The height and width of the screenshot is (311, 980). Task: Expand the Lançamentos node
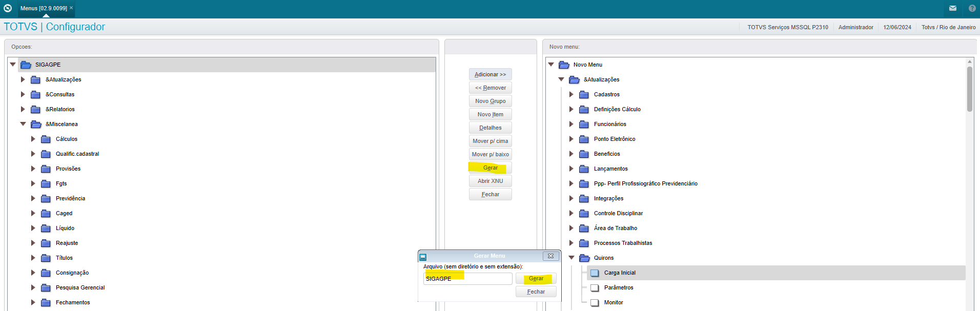(571, 169)
